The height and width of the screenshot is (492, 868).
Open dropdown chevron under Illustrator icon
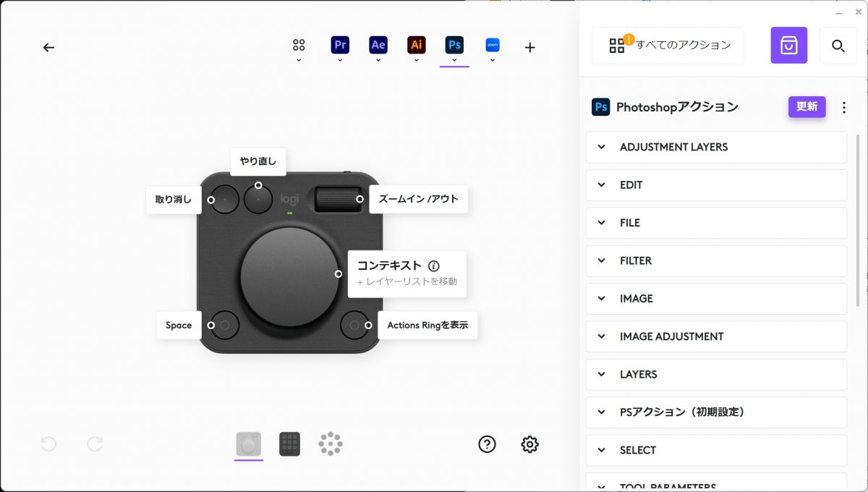coord(417,61)
